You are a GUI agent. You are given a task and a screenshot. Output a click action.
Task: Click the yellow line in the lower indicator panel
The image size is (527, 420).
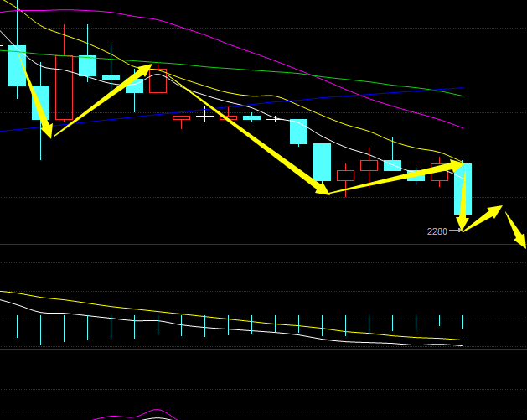(x=232, y=319)
